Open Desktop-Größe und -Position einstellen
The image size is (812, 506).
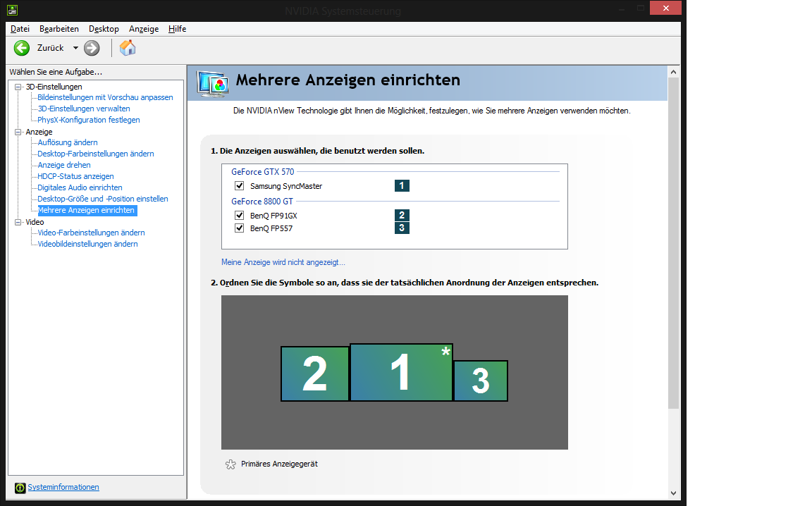(102, 199)
